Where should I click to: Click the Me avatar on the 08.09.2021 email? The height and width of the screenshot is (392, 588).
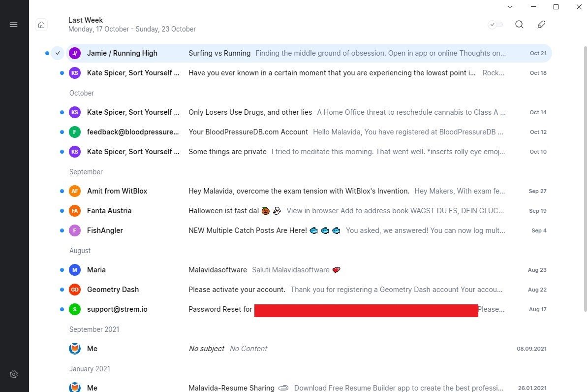coord(75,349)
